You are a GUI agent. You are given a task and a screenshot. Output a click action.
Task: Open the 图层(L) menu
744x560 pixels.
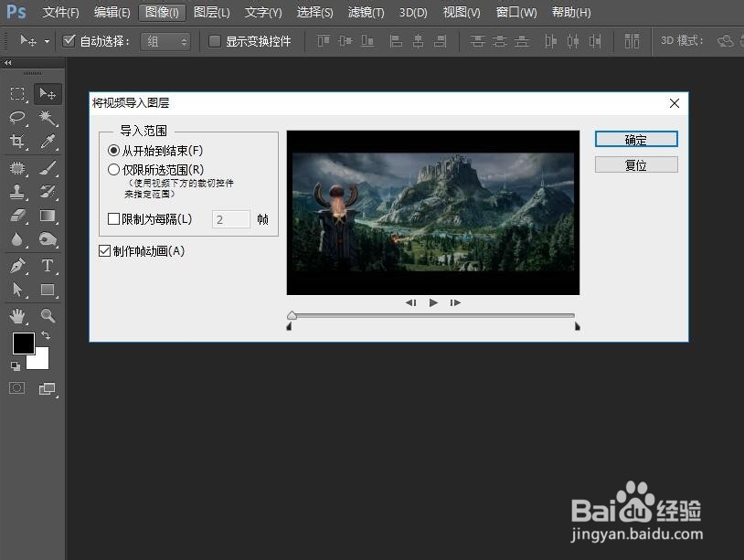tap(212, 12)
